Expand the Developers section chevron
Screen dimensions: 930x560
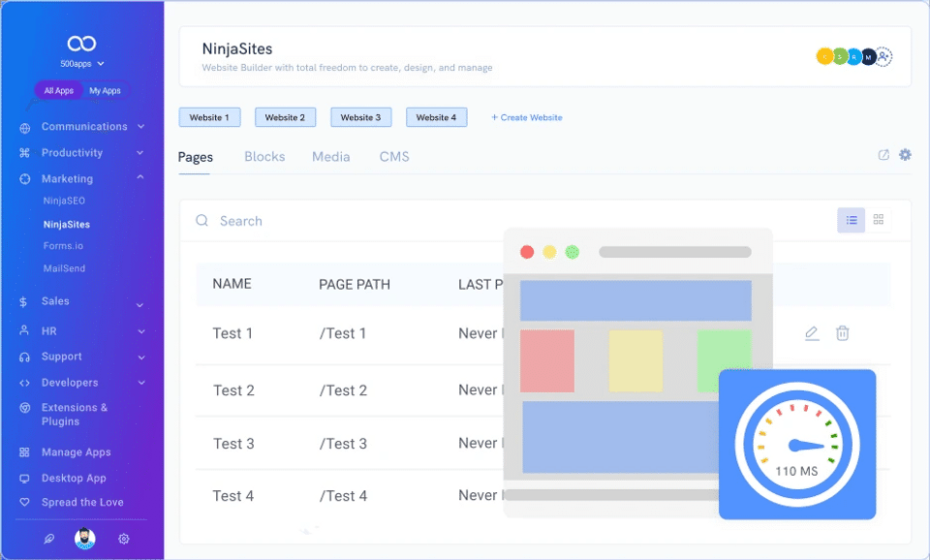pyautogui.click(x=141, y=383)
